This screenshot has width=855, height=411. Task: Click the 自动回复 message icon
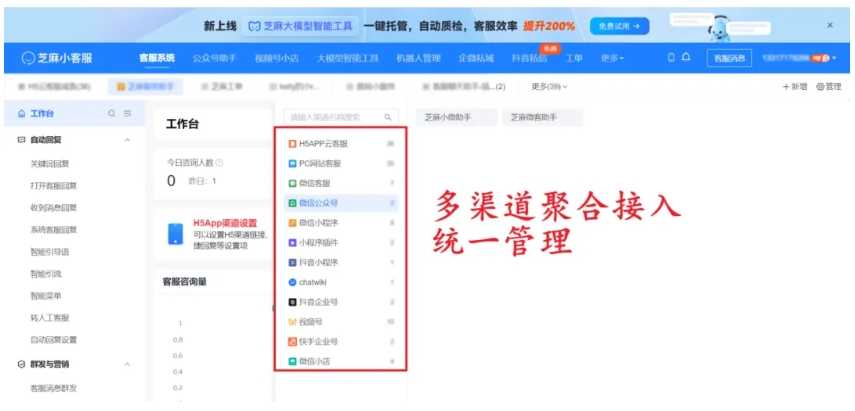21,140
